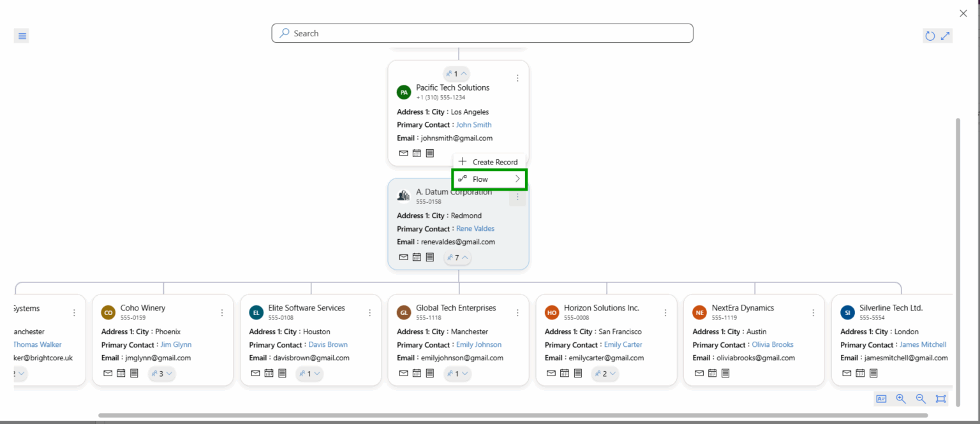The image size is (980, 424).
Task: Fit the chart to the frame
Action: pos(940,398)
